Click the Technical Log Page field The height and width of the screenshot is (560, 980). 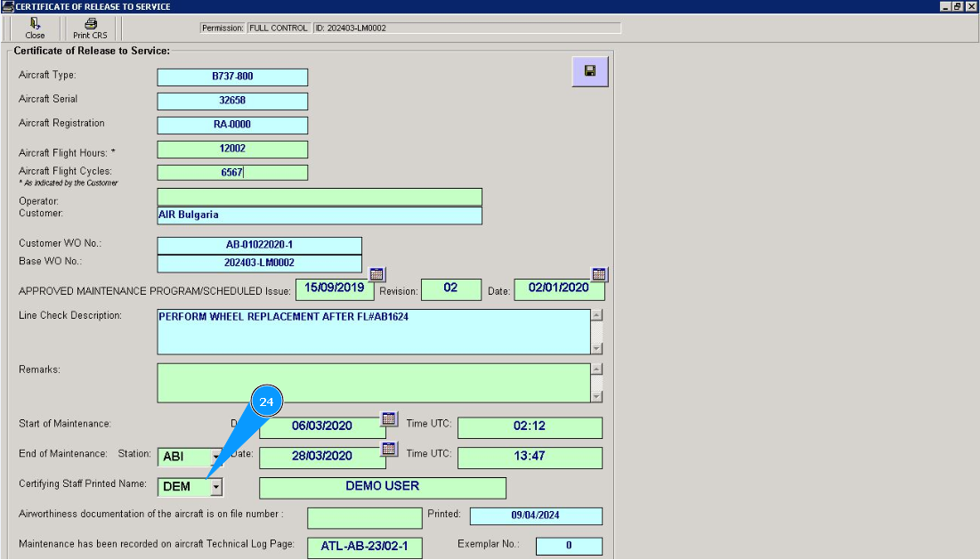pos(364,547)
